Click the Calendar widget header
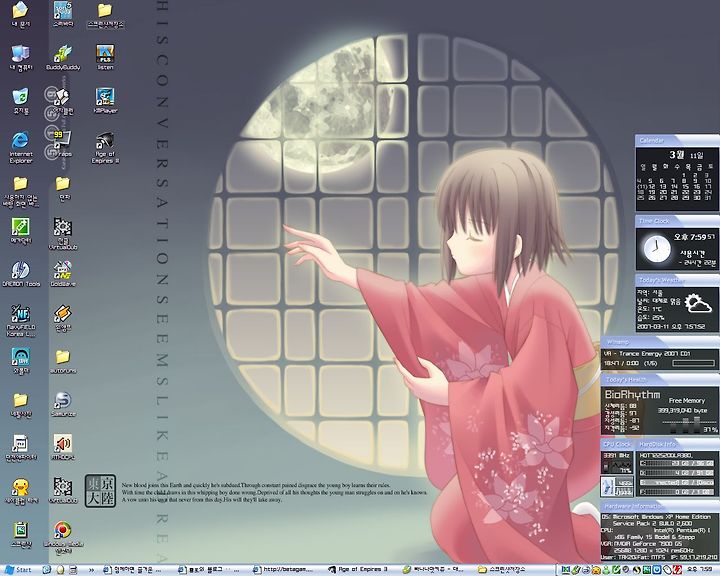 coord(677,141)
